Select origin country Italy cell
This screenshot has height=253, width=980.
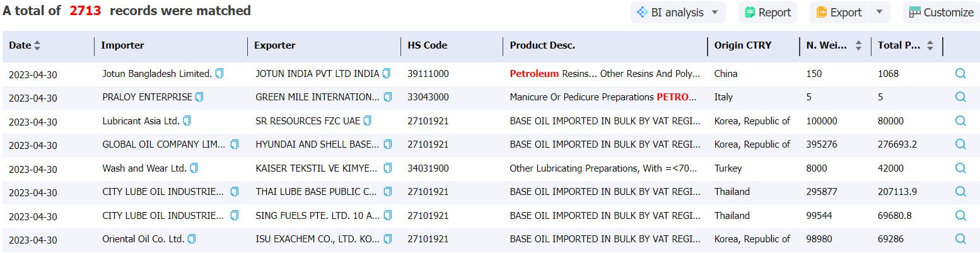point(723,97)
